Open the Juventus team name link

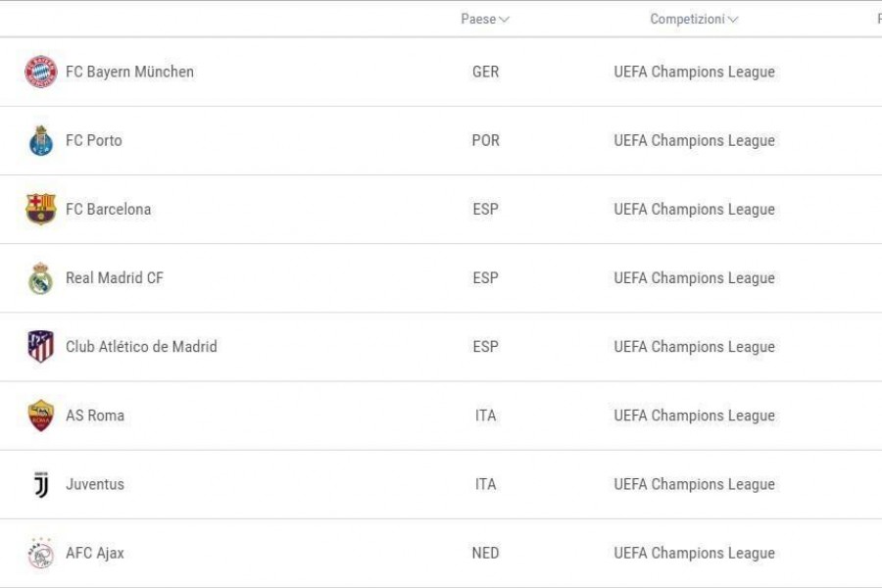point(95,484)
